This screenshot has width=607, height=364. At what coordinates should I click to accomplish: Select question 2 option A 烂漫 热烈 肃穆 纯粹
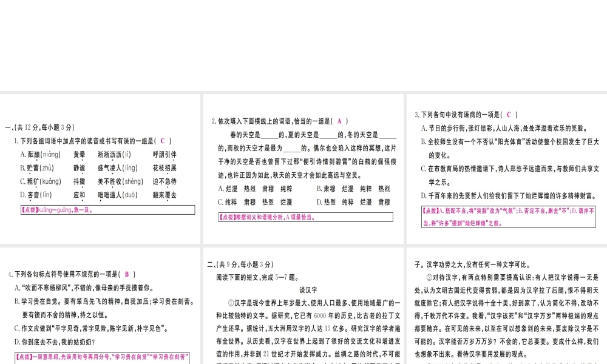(x=256, y=189)
